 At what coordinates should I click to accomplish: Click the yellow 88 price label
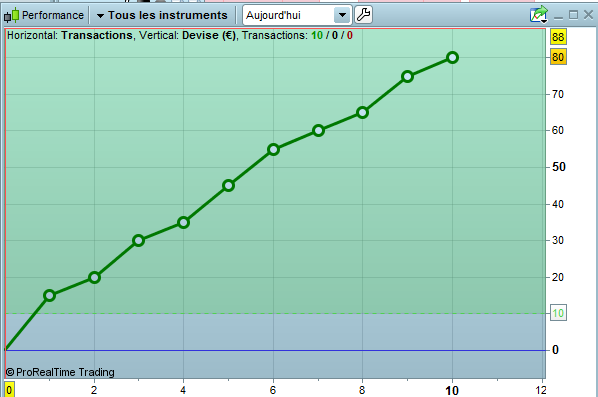pos(558,37)
